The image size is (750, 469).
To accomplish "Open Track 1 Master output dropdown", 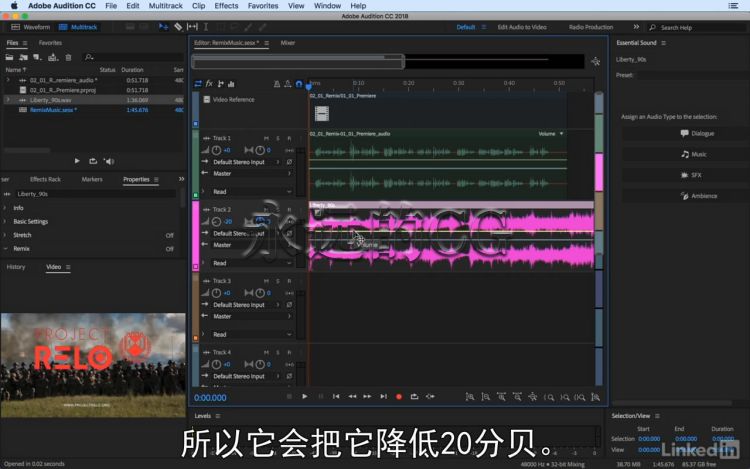I will pos(252,174).
